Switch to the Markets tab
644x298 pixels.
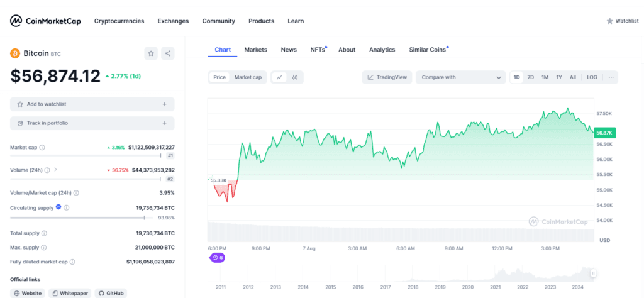255,50
